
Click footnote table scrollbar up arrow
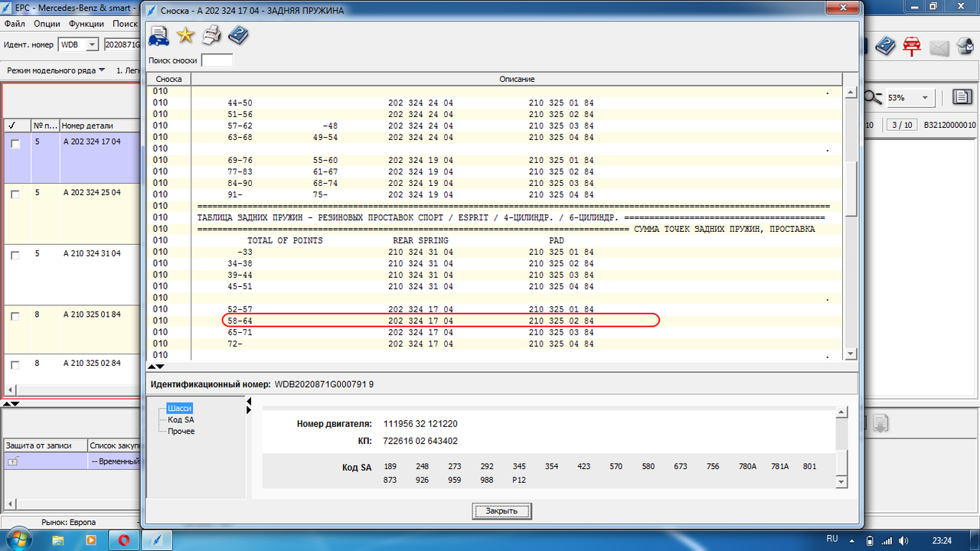click(851, 93)
